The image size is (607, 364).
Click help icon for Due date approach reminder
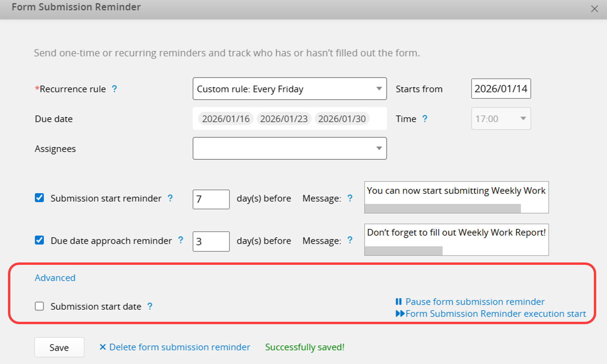click(x=181, y=240)
